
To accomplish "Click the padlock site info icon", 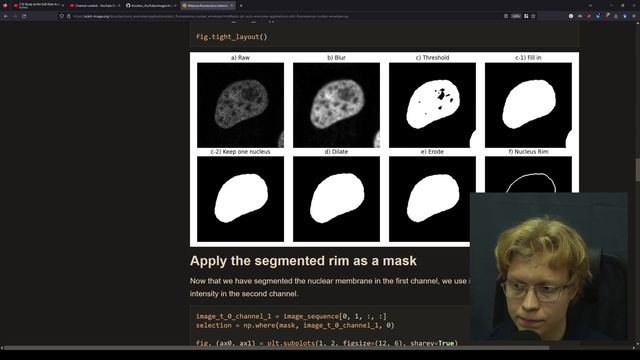I will point(69,16).
